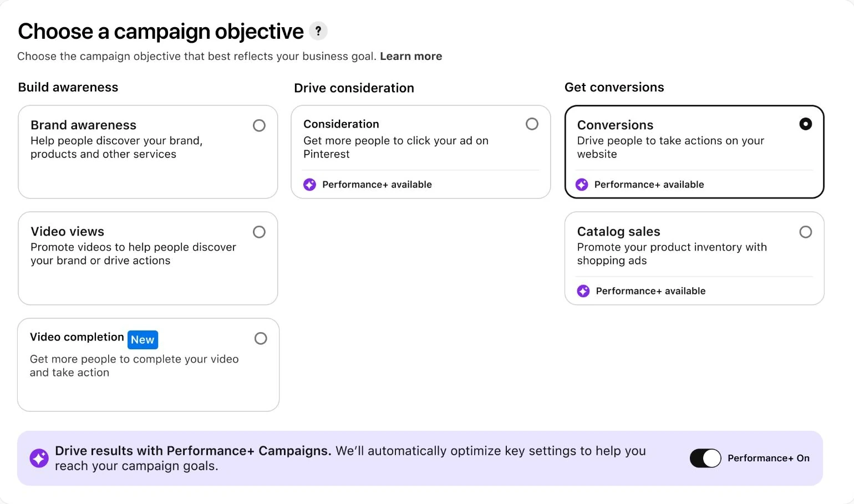Viewport: 854px width, 504px height.
Task: Click the New badge on Video completion
Action: pyautogui.click(x=143, y=340)
